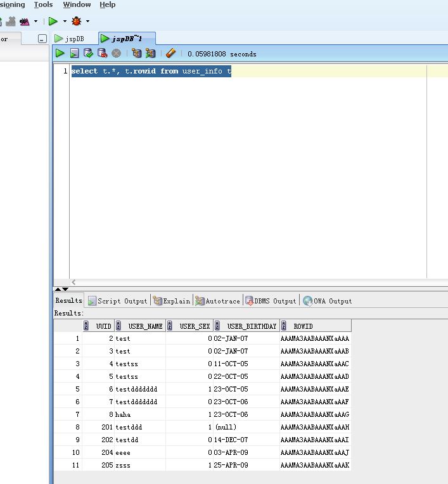Expand results pane with the down arrow
Viewport: 448px width, 484px height.
coord(65,290)
